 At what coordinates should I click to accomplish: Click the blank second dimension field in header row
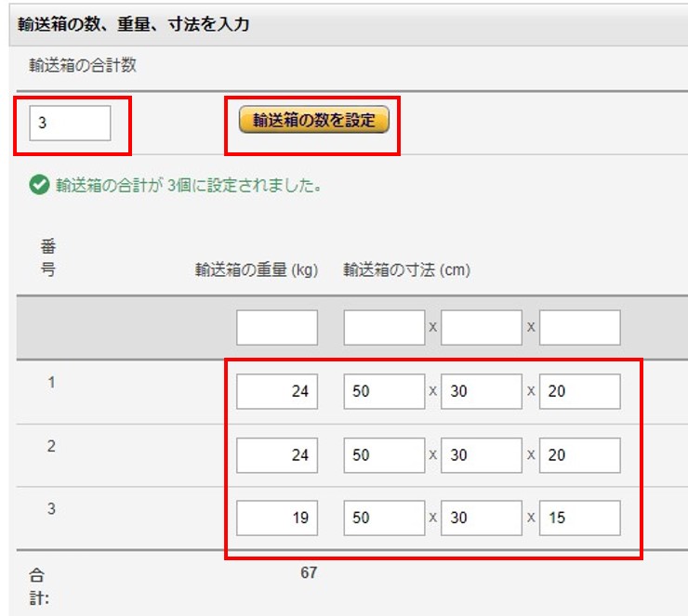pyautogui.click(x=482, y=327)
